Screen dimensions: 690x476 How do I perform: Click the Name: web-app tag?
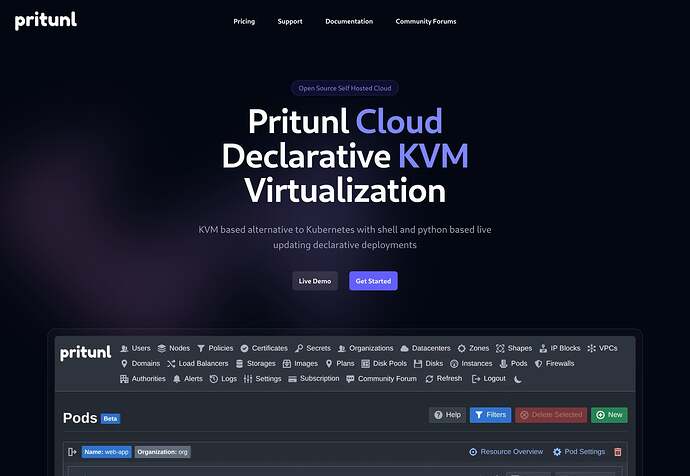[106, 452]
